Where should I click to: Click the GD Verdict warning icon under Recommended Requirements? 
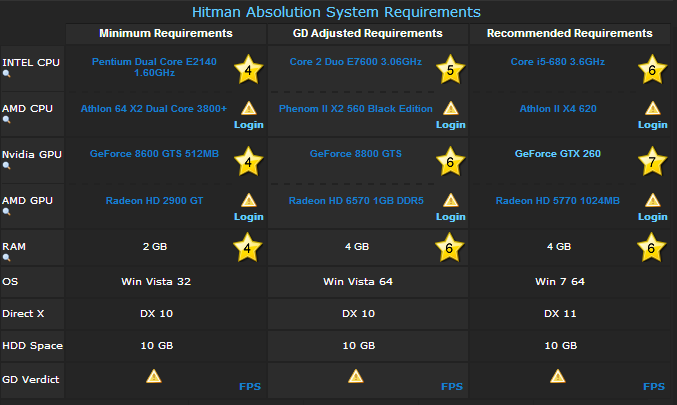tap(558, 376)
